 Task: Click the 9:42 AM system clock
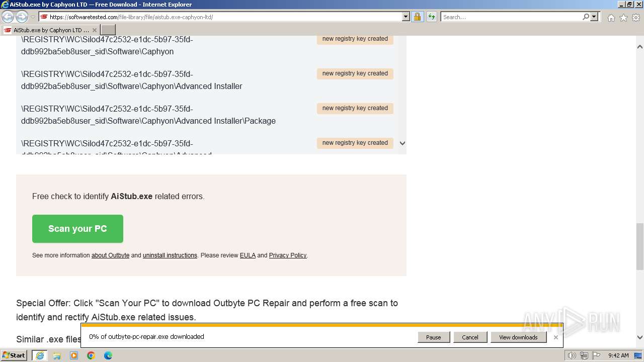click(618, 355)
